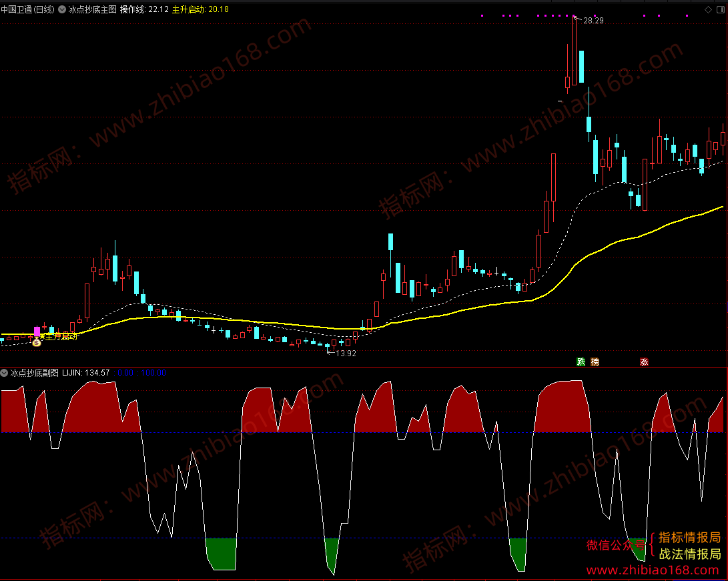Click the magenta signal candle above 主升启动
The image size is (728, 581).
[37, 332]
